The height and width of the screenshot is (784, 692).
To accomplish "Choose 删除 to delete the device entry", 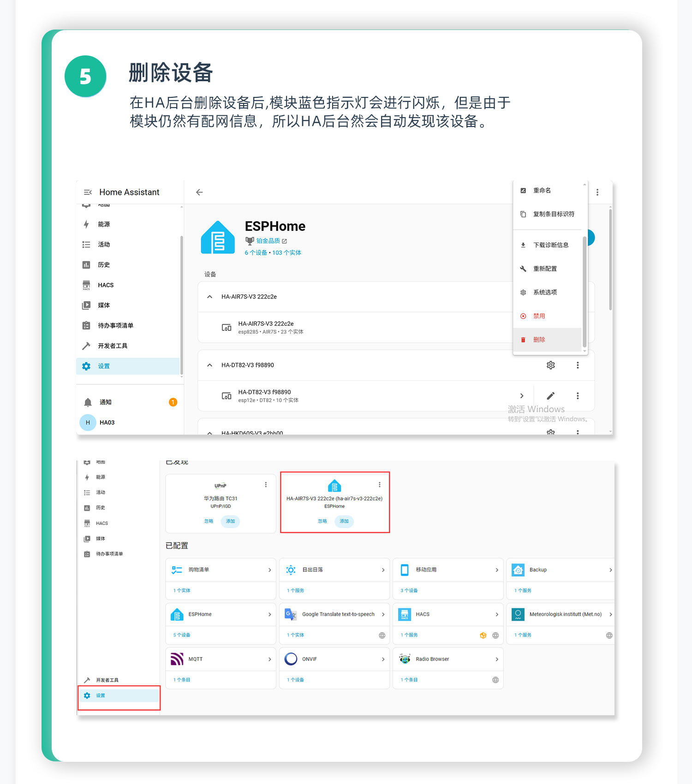I will tap(548, 340).
